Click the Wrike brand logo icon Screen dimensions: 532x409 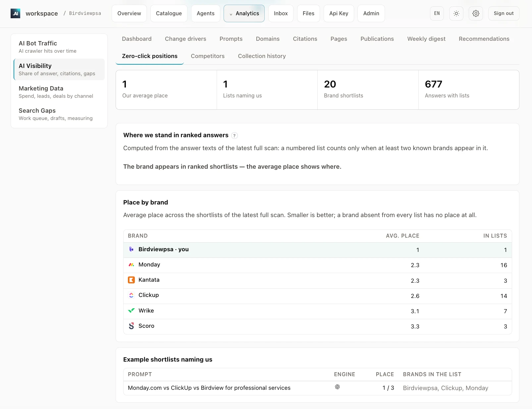pos(132,311)
